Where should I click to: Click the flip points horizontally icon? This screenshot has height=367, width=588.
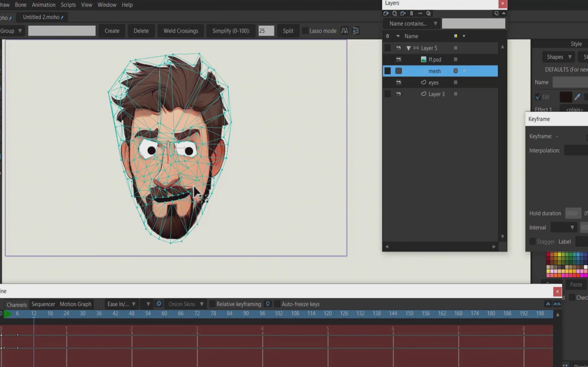click(345, 31)
